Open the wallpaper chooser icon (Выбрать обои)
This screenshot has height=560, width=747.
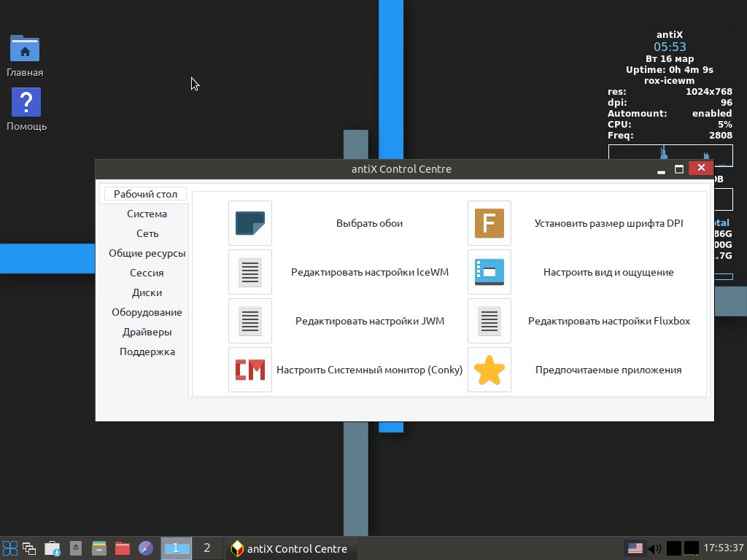(x=249, y=223)
